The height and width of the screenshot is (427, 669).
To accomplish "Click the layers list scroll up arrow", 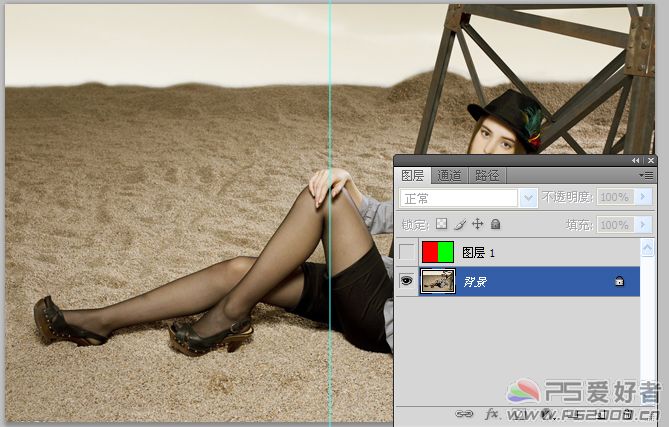I will (x=648, y=247).
